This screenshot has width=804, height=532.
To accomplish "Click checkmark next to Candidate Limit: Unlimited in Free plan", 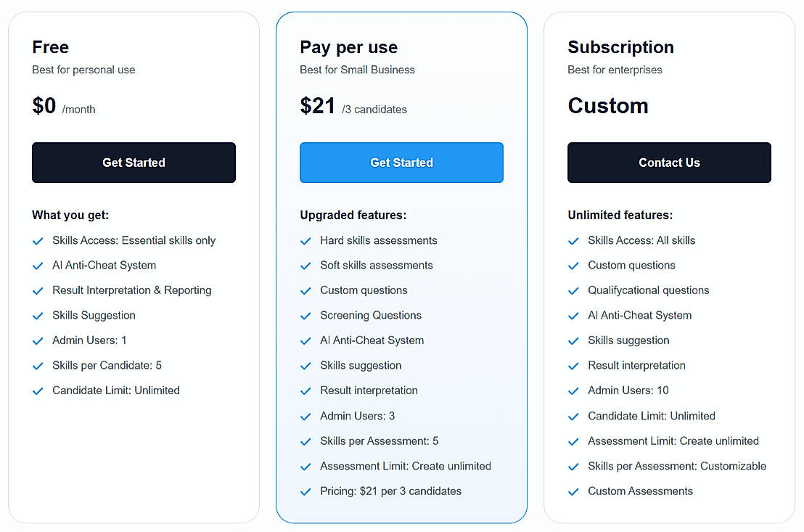I will (x=38, y=391).
